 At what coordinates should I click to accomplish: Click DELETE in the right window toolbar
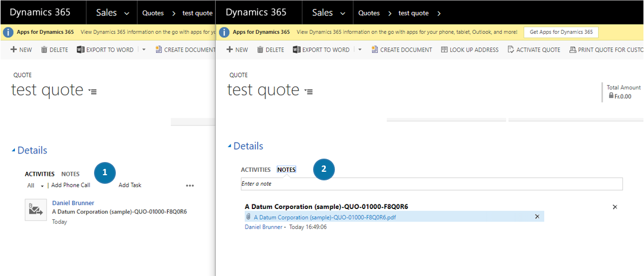[270, 50]
